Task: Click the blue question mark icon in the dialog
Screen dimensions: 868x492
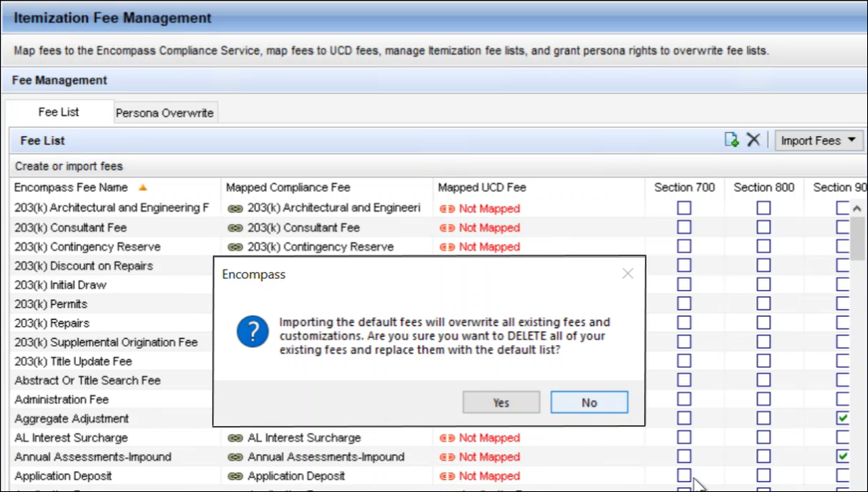Action: point(252,332)
